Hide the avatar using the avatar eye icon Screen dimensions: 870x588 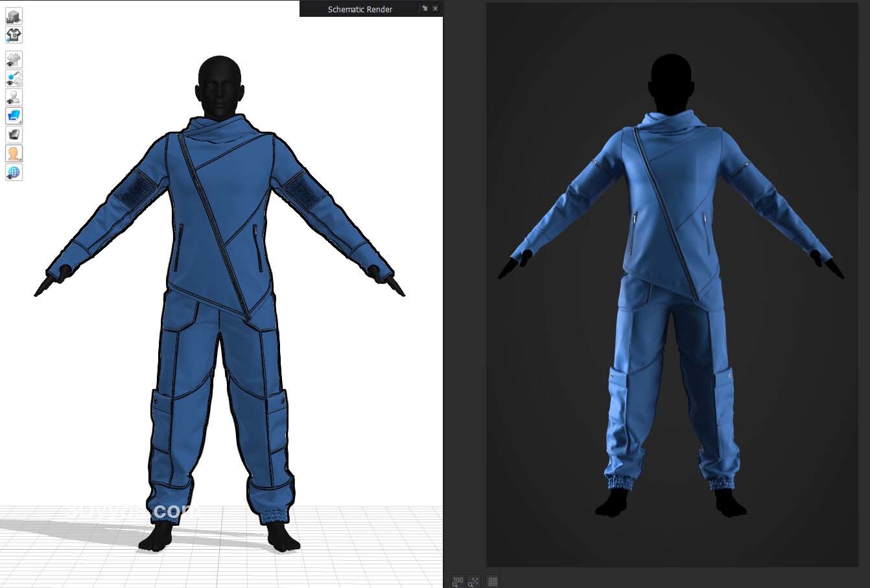pyautogui.click(x=14, y=97)
